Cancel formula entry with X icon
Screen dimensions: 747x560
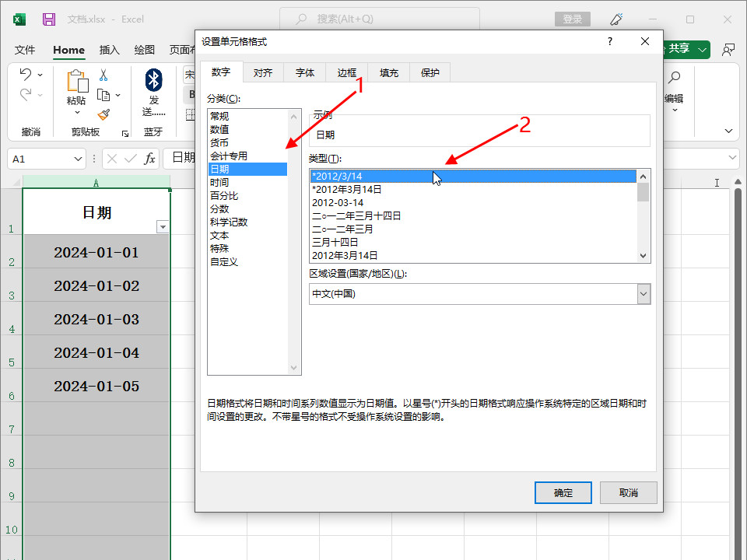click(x=112, y=159)
